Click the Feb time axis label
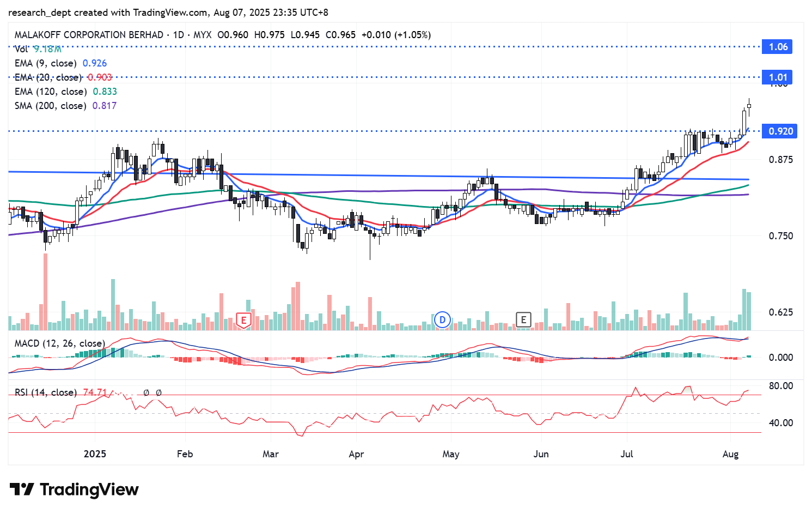 click(185, 454)
